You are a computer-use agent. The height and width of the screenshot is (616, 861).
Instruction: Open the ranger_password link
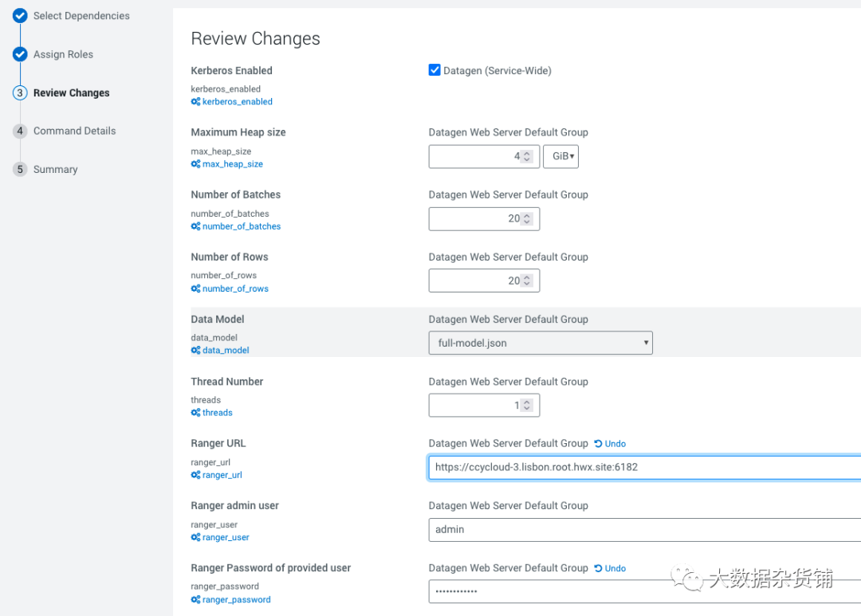[x=237, y=599]
